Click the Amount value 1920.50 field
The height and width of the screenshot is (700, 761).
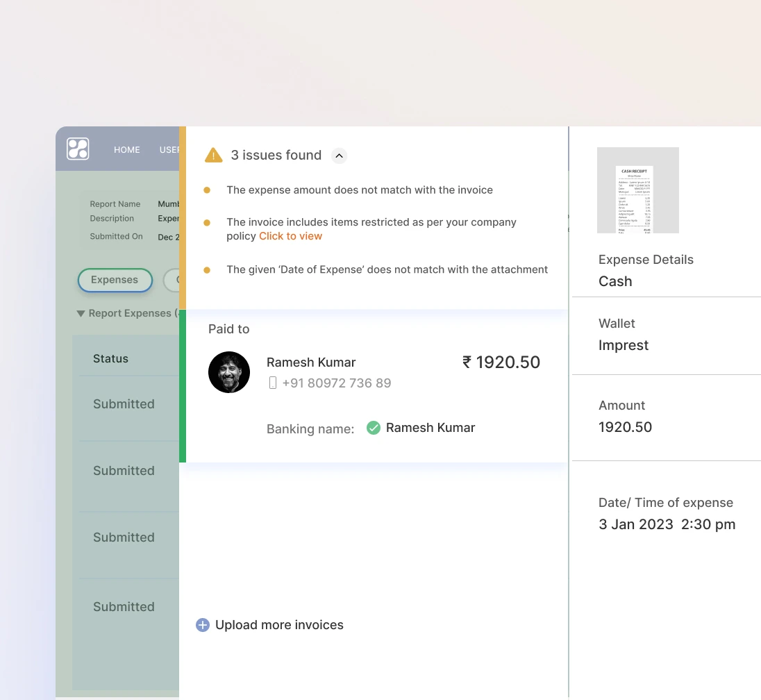coord(625,427)
